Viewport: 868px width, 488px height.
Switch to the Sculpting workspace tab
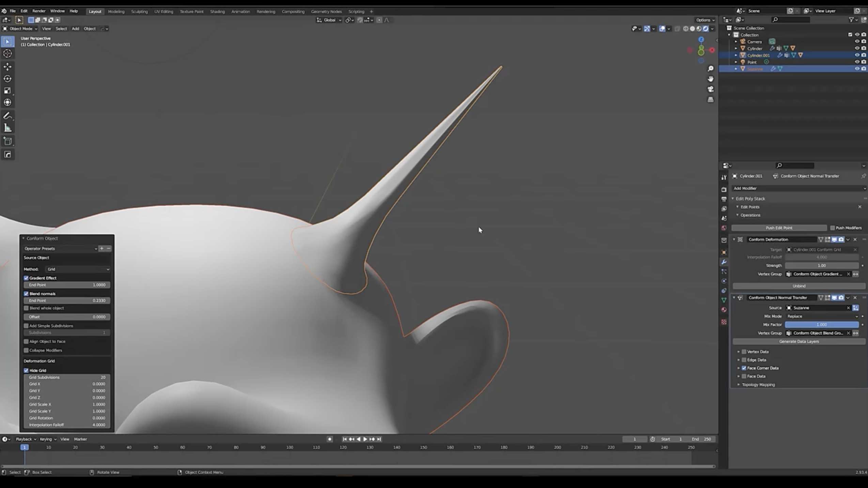[139, 11]
